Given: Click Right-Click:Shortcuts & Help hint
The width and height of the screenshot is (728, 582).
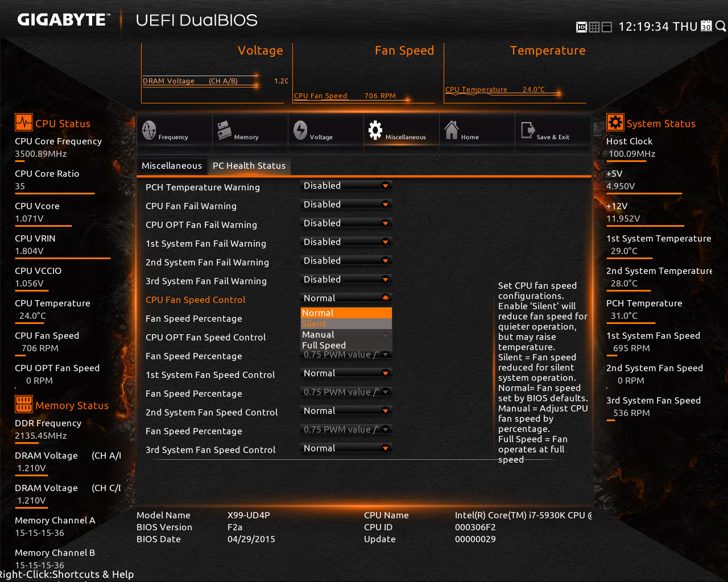Looking at the screenshot, I should (67, 575).
